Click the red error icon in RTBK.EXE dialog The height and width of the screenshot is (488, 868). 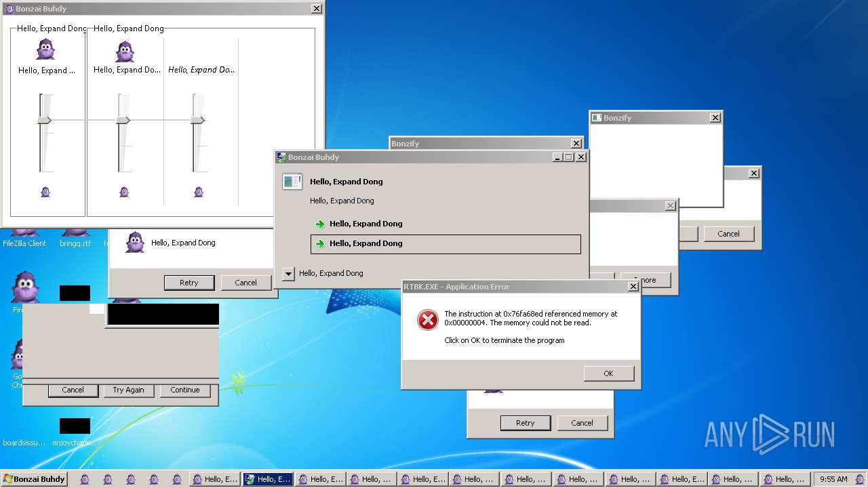click(x=428, y=320)
